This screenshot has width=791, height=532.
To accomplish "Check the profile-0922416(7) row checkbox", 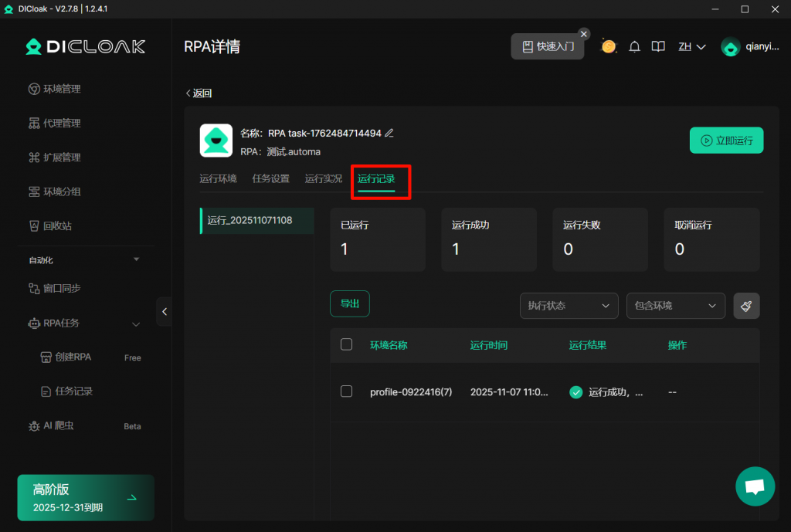I will pyautogui.click(x=346, y=391).
